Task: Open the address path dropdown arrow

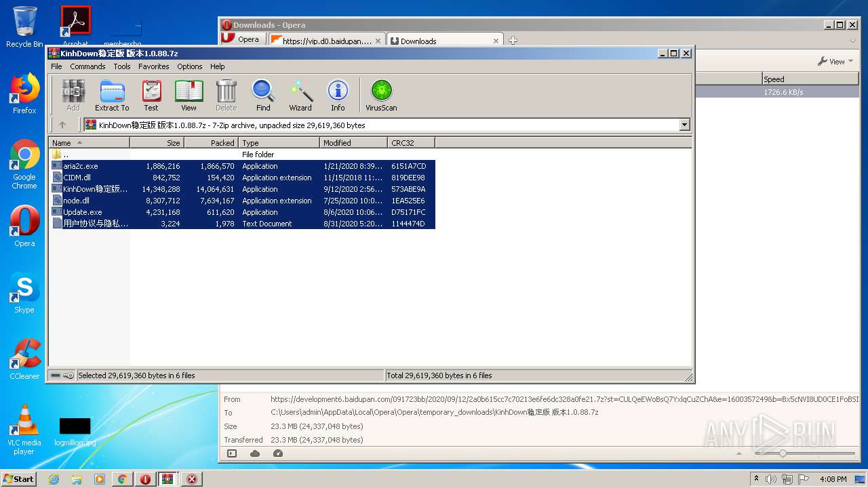Action: [x=684, y=125]
